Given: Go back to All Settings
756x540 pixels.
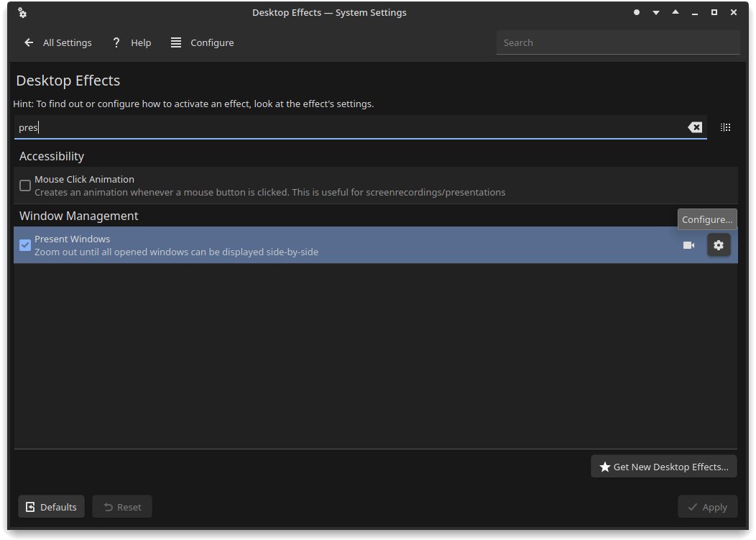Looking at the screenshot, I should point(58,42).
